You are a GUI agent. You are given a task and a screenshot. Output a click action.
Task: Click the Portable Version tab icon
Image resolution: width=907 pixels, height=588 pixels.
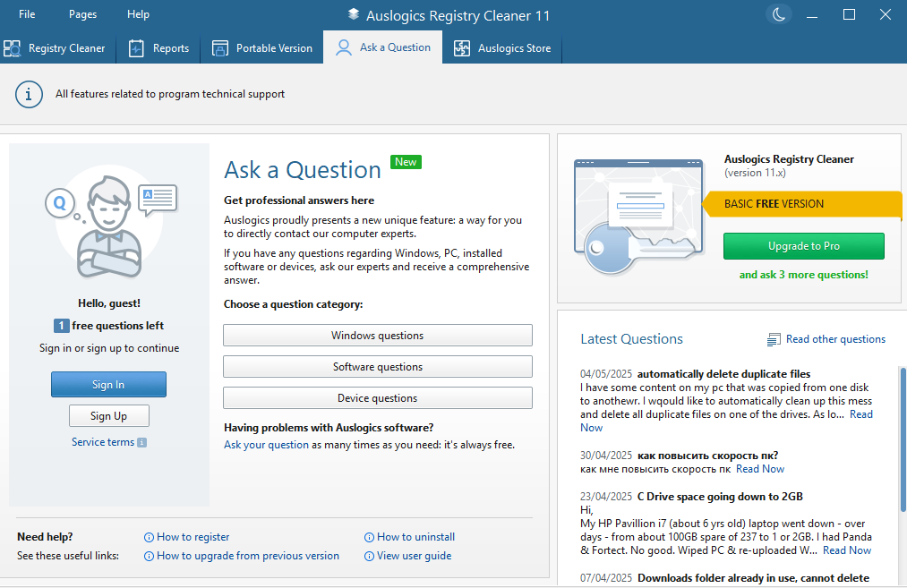(220, 48)
